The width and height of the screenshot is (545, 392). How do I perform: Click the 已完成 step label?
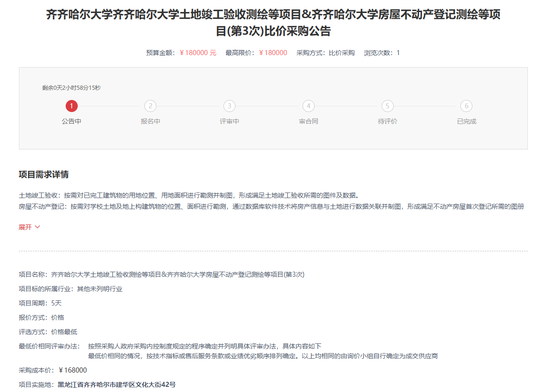tap(466, 121)
